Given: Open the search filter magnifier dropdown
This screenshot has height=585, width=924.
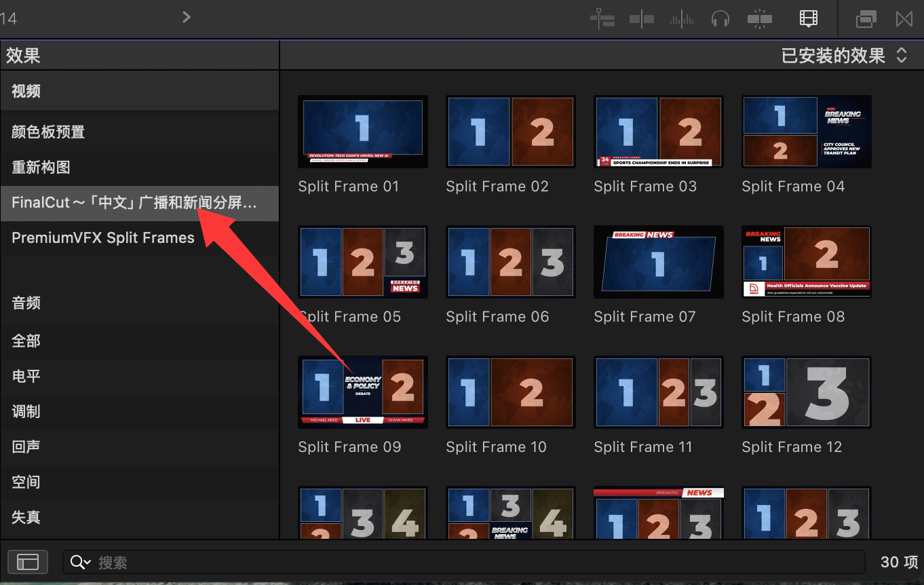Looking at the screenshot, I should 80,562.
